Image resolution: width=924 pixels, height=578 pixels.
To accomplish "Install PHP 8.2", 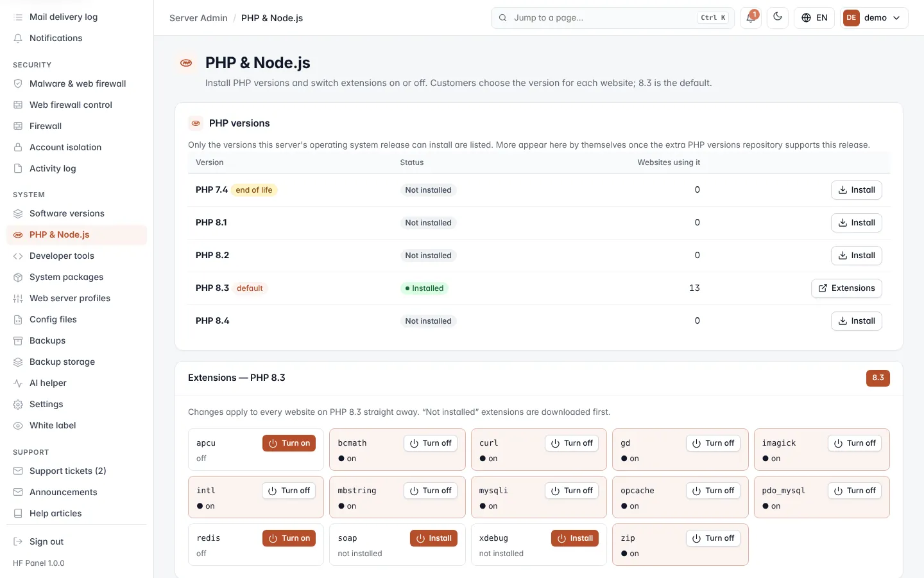I will tap(856, 256).
